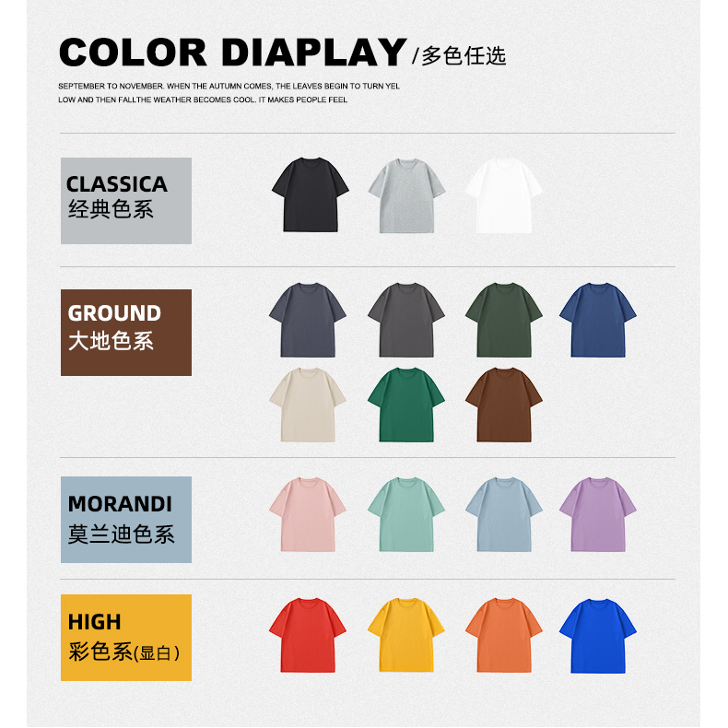
Task: Click the MORANDI blue category label
Action: point(126,520)
